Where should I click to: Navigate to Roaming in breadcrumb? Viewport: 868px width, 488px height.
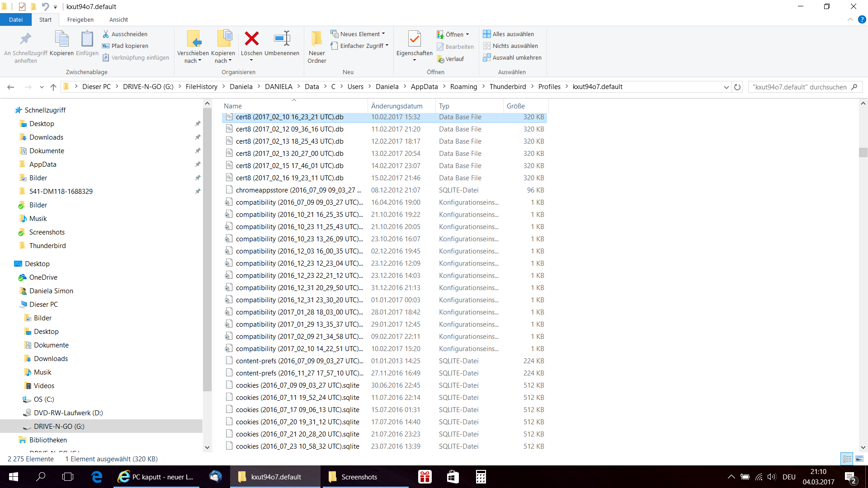click(x=463, y=87)
